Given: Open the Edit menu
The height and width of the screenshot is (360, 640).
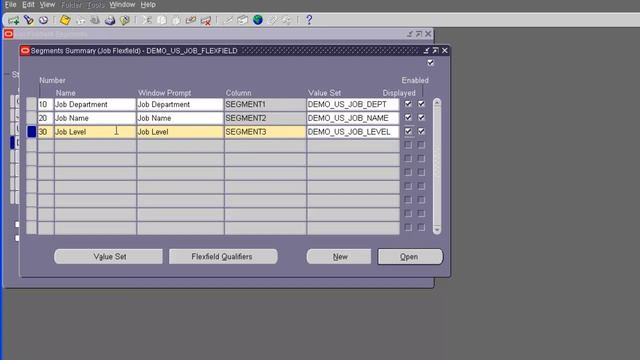Looking at the screenshot, I should tap(28, 4).
